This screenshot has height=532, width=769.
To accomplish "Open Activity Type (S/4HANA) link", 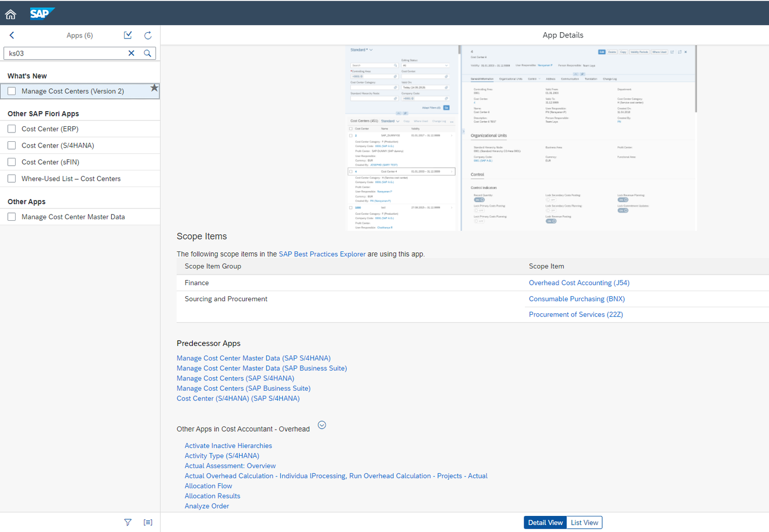I will (222, 456).
